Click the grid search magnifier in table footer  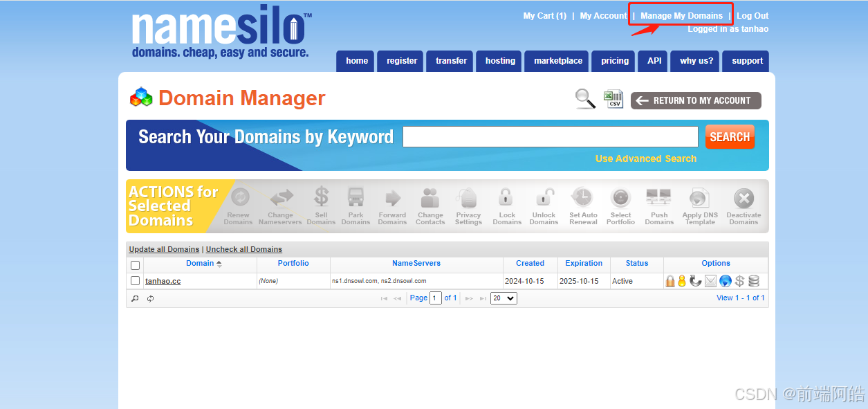[x=136, y=298]
